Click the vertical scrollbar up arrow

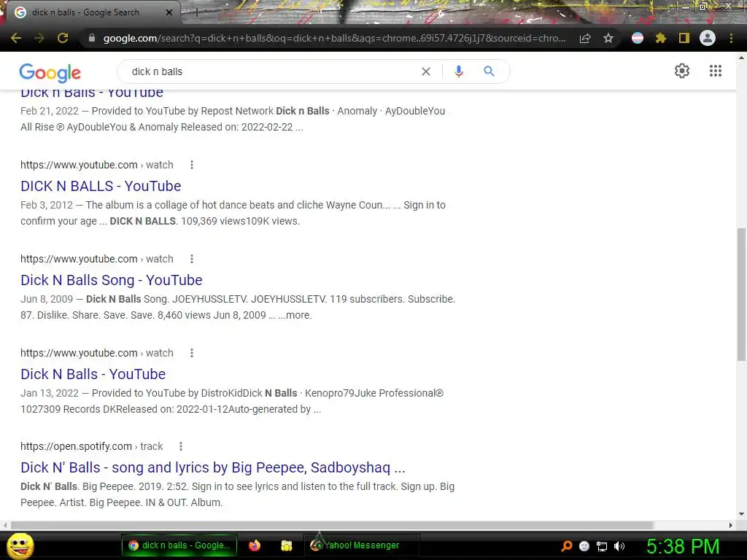coord(741,57)
